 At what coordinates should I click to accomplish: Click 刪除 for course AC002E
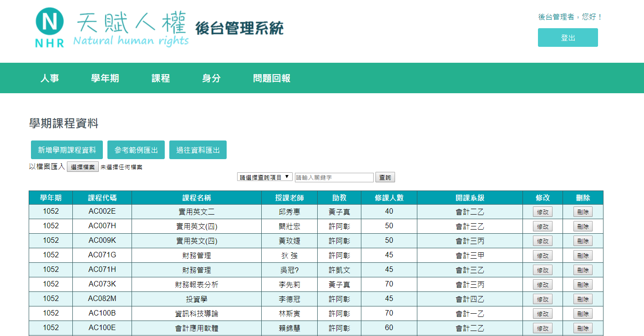[583, 212]
